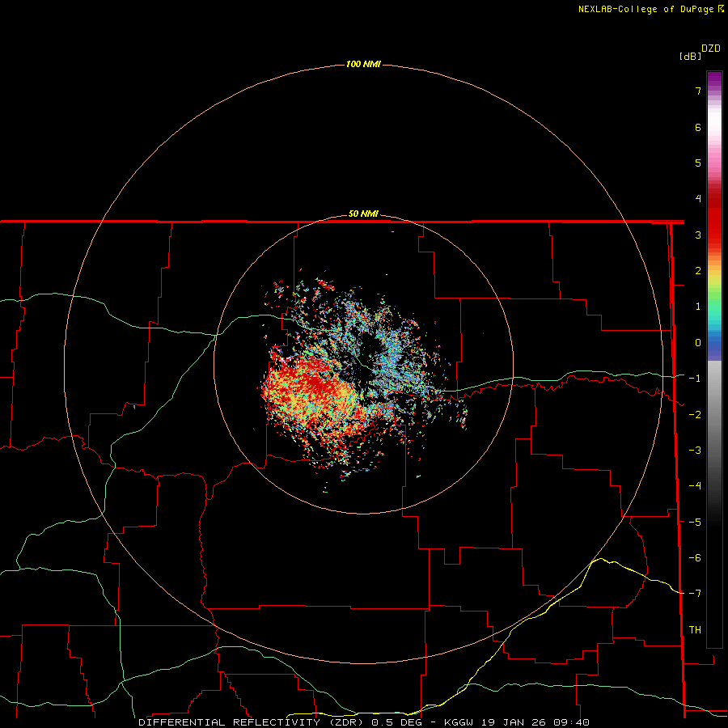Screen dimensions: 728x728
Task: Click the -5 dB label on color scale
Action: [x=695, y=523]
